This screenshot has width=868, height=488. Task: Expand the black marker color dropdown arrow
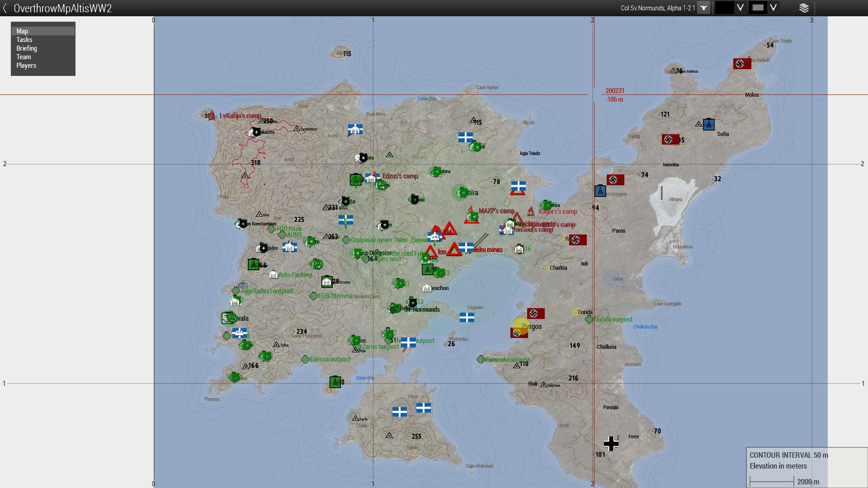740,8
